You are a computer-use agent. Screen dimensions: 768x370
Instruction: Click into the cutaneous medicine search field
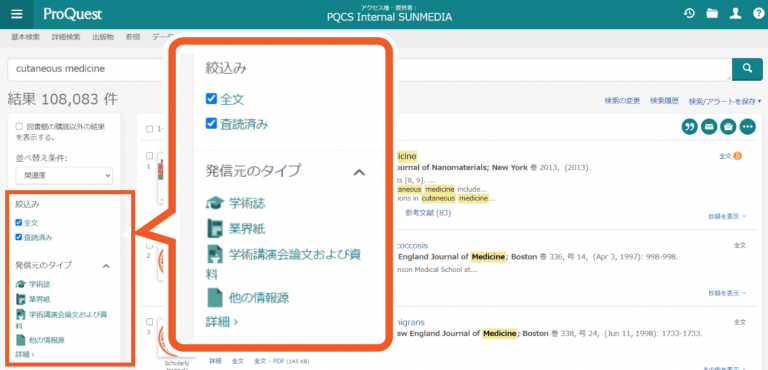click(370, 69)
